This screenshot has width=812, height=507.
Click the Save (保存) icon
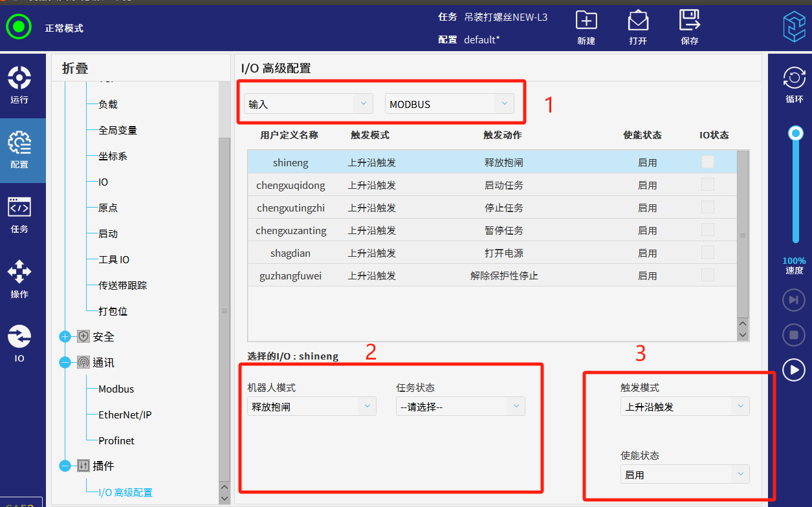(690, 21)
